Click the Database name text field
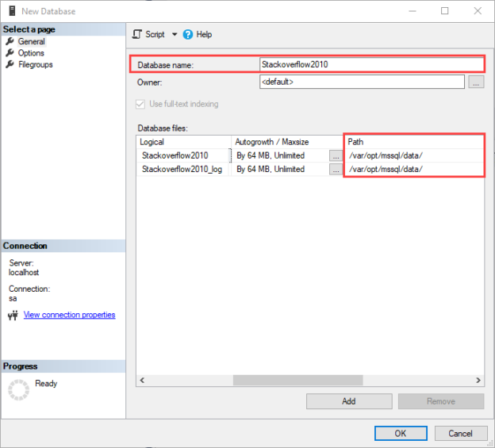The width and height of the screenshot is (495, 448). tap(370, 64)
